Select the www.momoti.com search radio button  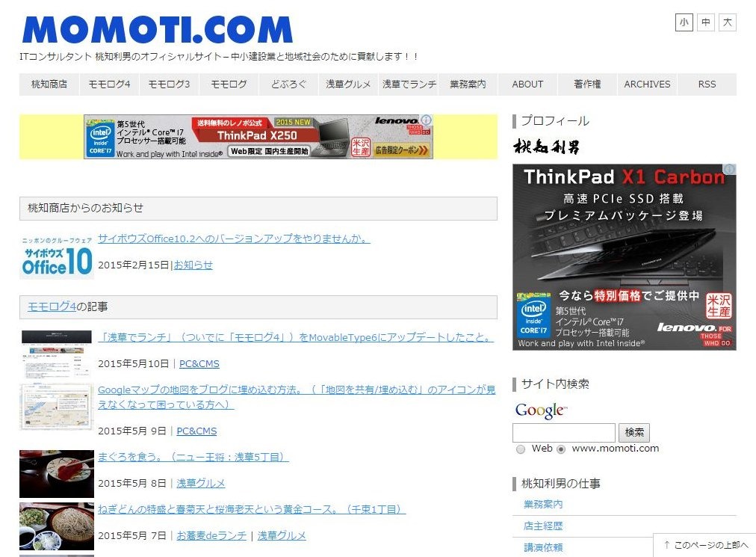[561, 449]
